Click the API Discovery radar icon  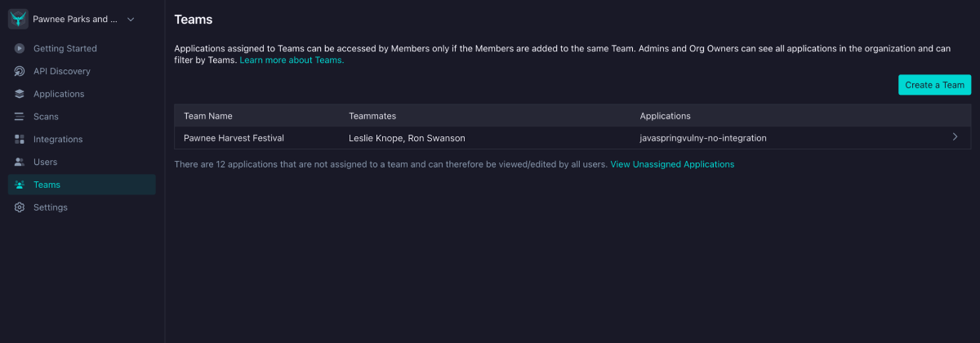[20, 71]
